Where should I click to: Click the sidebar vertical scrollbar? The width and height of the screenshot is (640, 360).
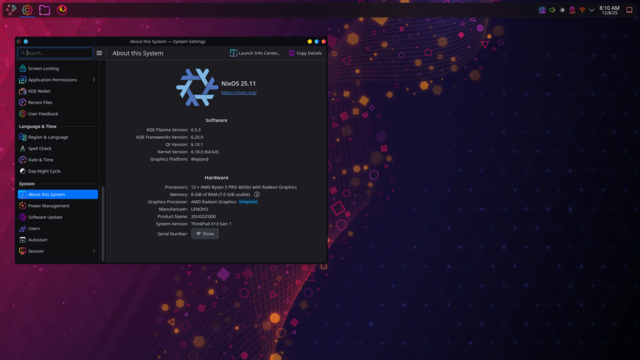[x=103, y=223]
